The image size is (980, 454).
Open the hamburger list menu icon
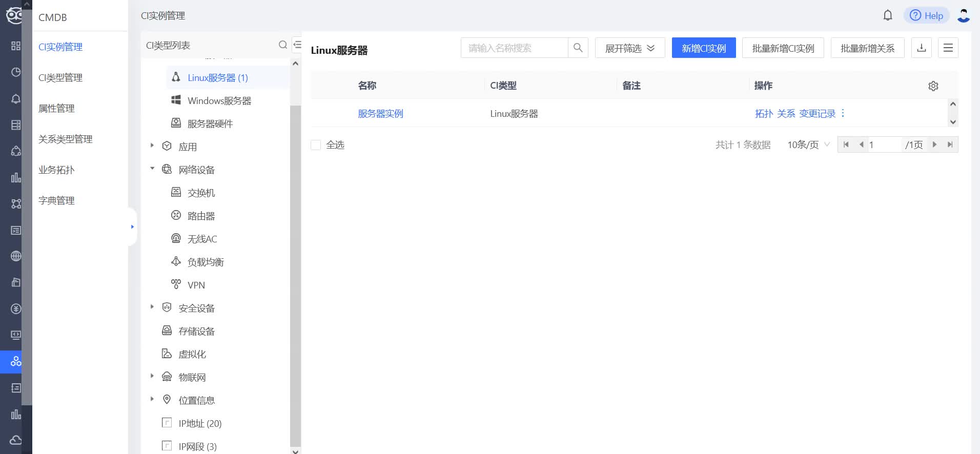pyautogui.click(x=948, y=48)
